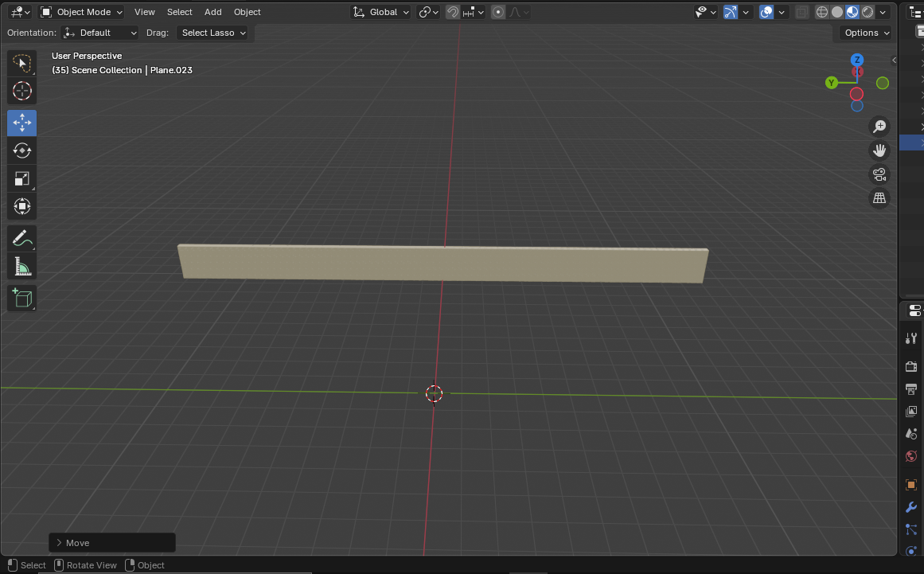
Task: Toggle the camera view button
Action: (879, 174)
